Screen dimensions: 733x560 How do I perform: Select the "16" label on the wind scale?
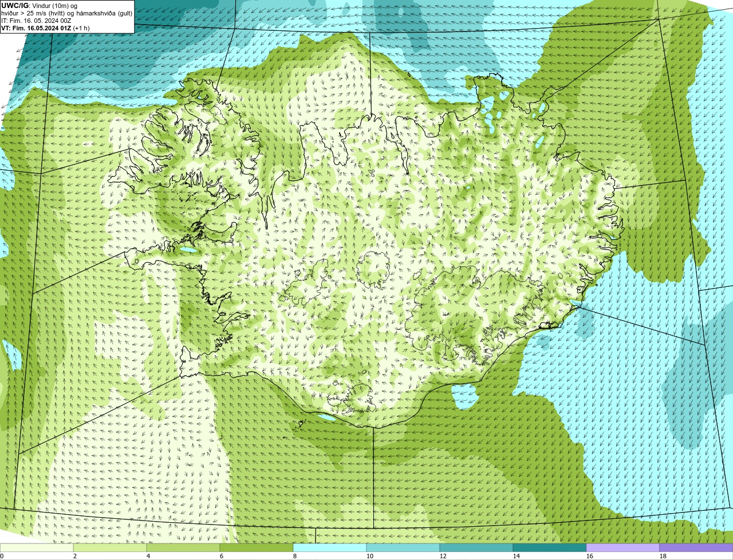point(590,556)
